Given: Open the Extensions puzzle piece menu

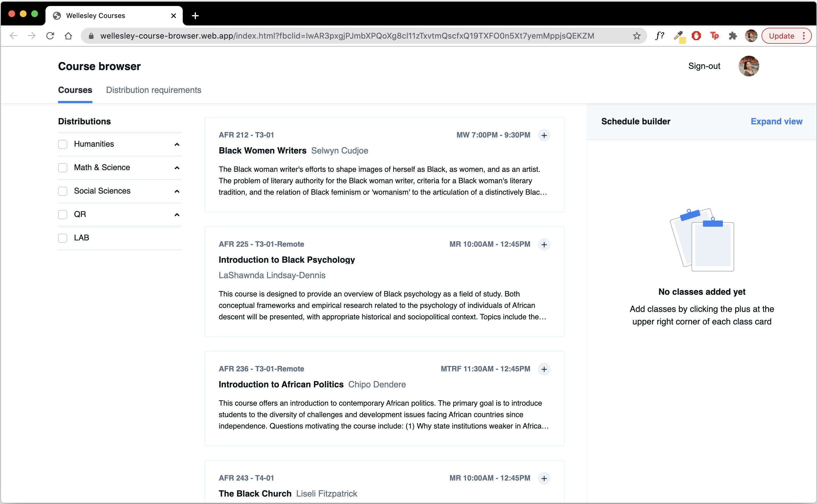Looking at the screenshot, I should tap(732, 36).
